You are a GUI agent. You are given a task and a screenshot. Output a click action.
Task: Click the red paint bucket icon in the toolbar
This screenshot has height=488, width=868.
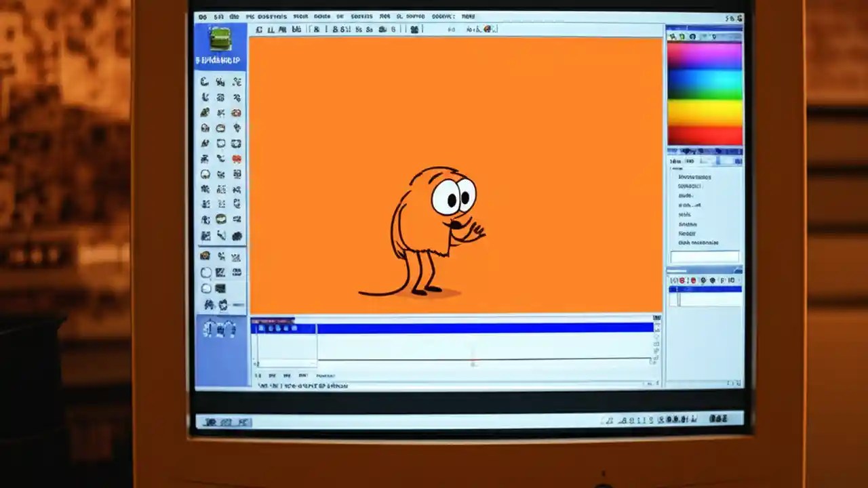click(488, 29)
